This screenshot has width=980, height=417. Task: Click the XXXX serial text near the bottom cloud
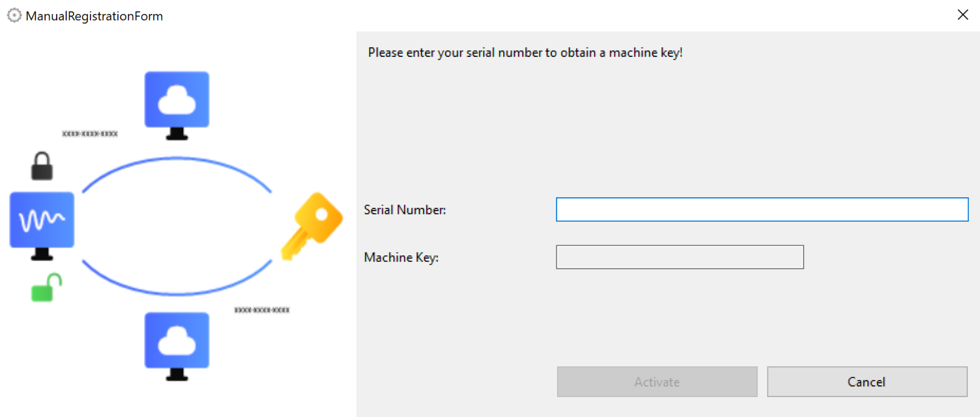pos(262,310)
